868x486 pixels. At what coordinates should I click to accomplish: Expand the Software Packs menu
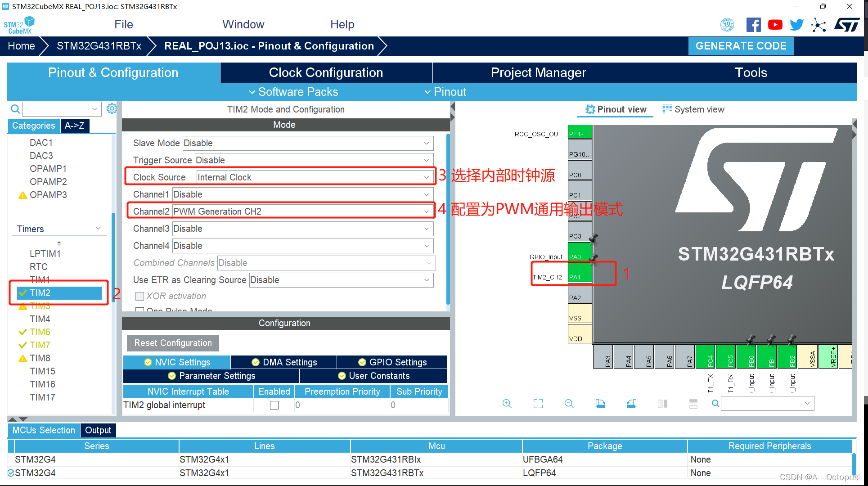[x=294, y=92]
